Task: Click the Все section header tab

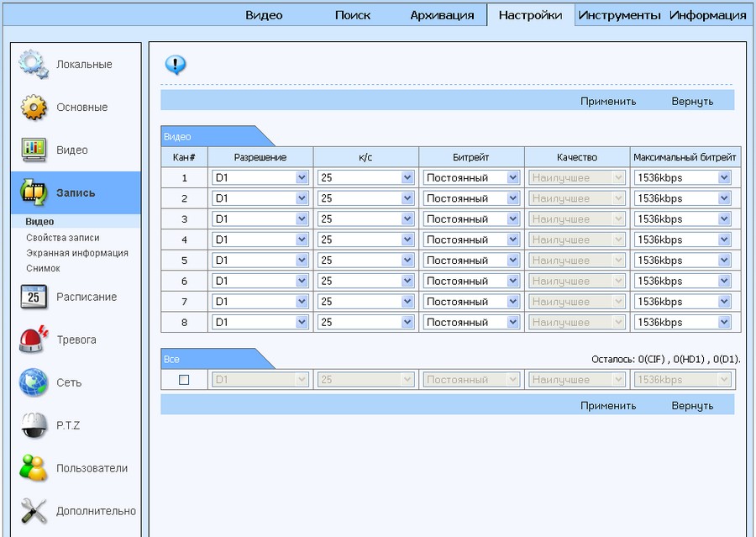Action: 217,359
